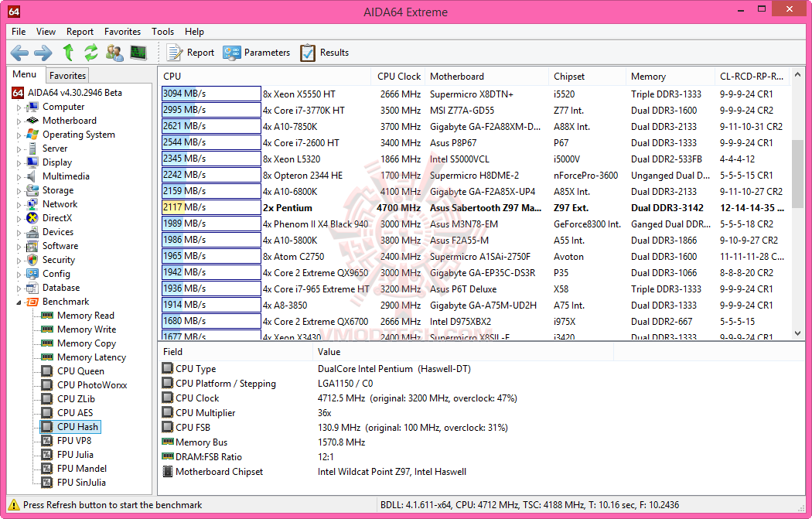Select the highlighted 2117 MB/s result bar

211,208
